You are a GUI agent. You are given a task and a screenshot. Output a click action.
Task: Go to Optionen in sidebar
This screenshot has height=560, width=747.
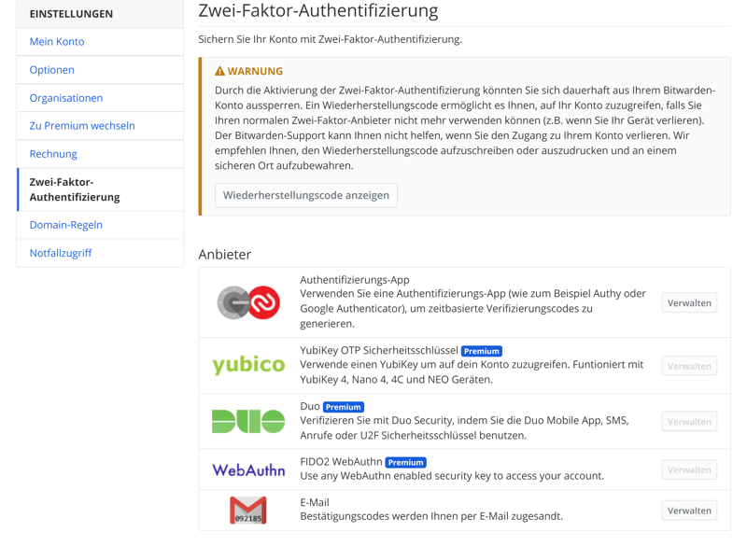(52, 70)
